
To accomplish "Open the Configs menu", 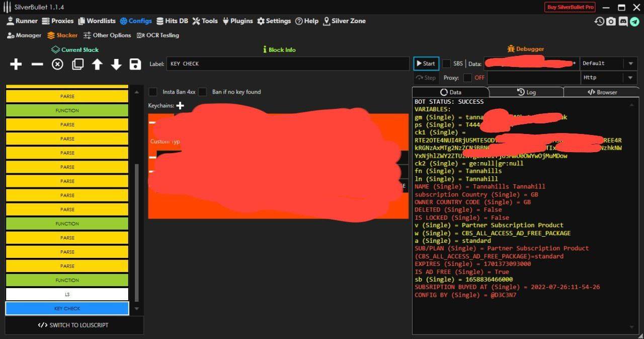I will point(136,21).
